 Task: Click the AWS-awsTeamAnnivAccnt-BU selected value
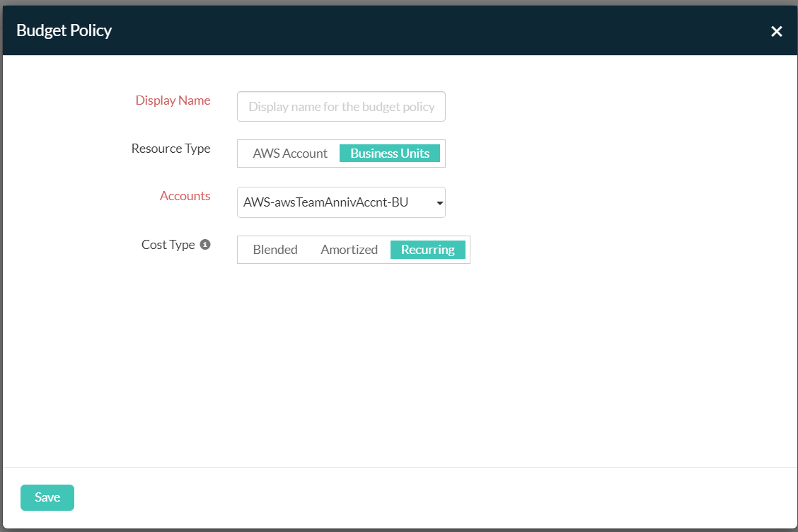point(325,202)
